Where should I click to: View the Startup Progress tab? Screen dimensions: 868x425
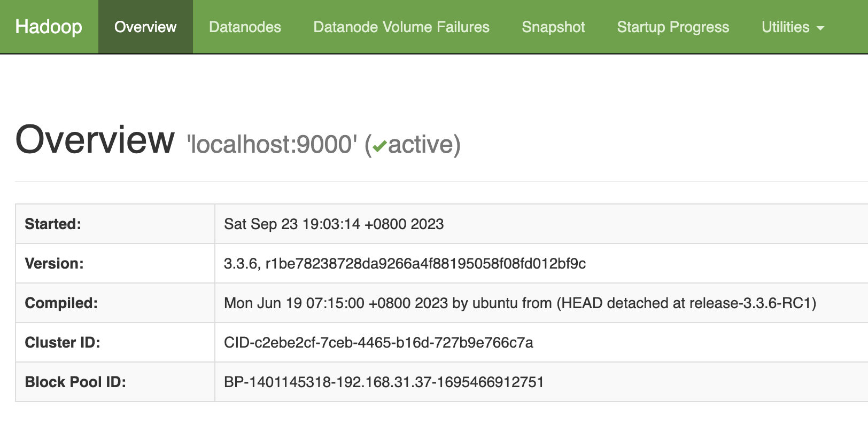673,27
